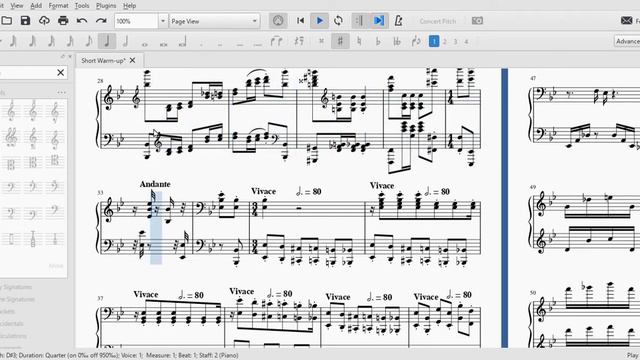Activate image capture camera icon
This screenshot has width=640, height=360.
(x=477, y=21)
